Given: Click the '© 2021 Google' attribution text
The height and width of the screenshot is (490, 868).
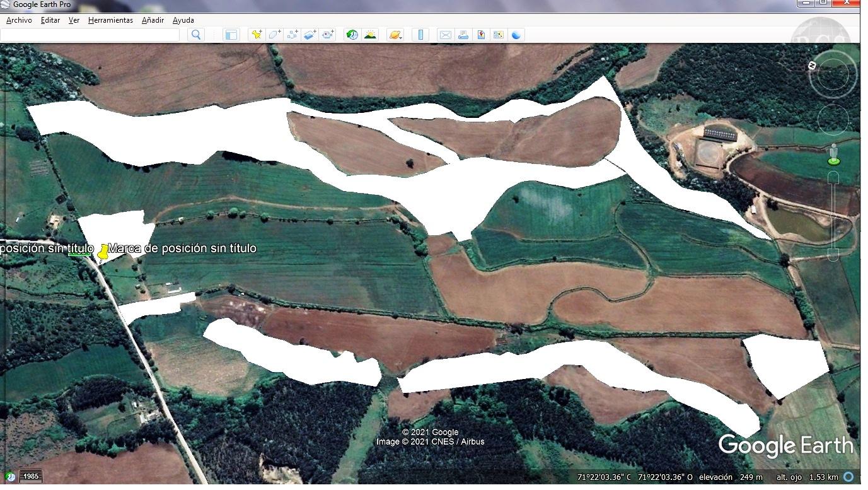Looking at the screenshot, I should (432, 432).
